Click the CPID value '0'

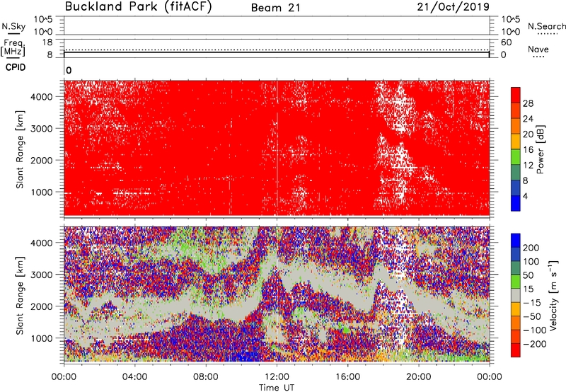69,71
